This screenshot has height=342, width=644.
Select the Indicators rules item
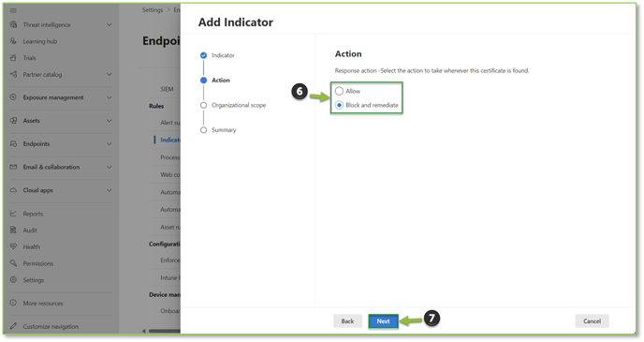tap(170, 140)
